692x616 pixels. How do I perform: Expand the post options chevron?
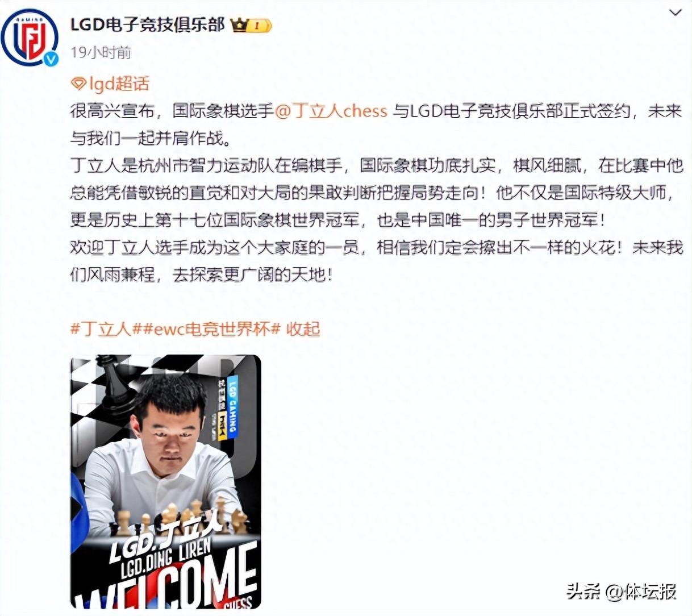click(674, 13)
